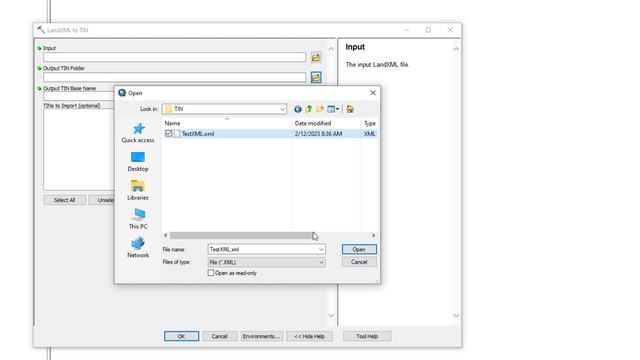
Task: Click the 2/12/2023 8:36 AM date cell
Action: click(x=318, y=133)
